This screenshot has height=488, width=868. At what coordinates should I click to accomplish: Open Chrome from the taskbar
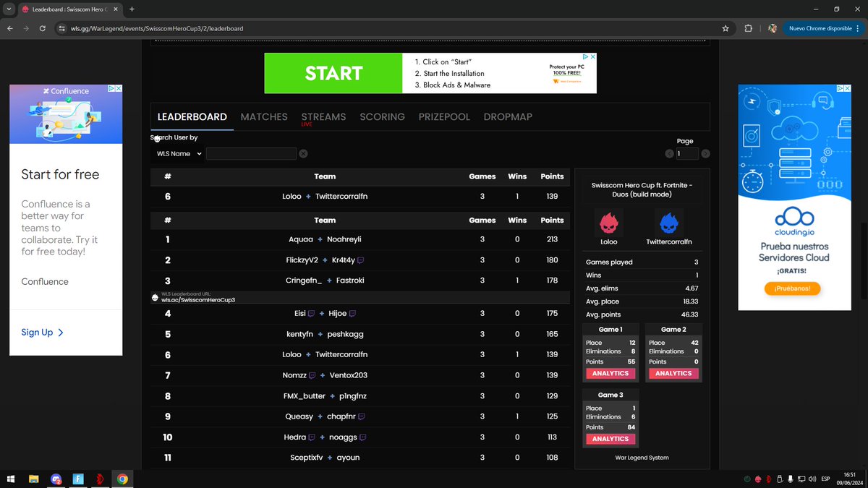[123, 479]
